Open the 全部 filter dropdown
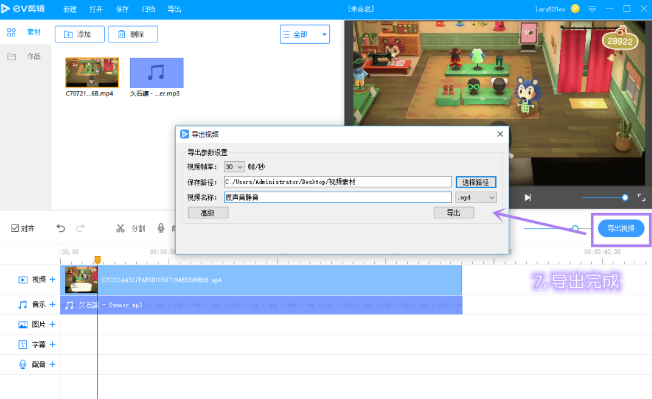 305,34
